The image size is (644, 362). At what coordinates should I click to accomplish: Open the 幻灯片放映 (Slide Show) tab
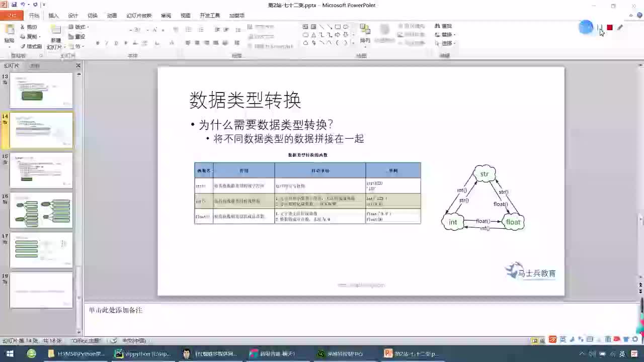[x=139, y=16]
